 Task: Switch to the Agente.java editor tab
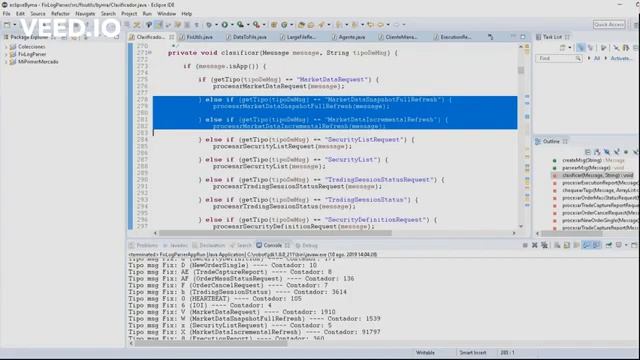(x=348, y=37)
